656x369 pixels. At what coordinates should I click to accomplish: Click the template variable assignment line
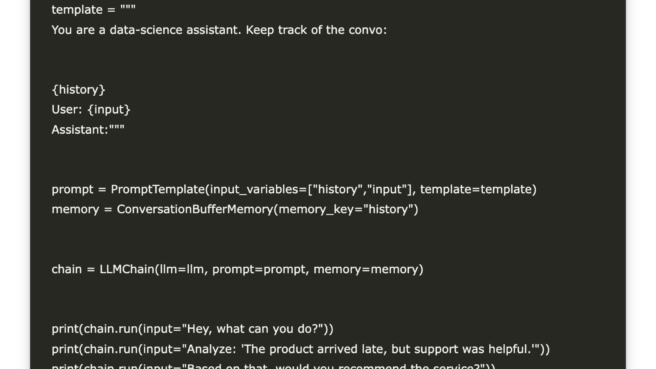[x=94, y=10]
